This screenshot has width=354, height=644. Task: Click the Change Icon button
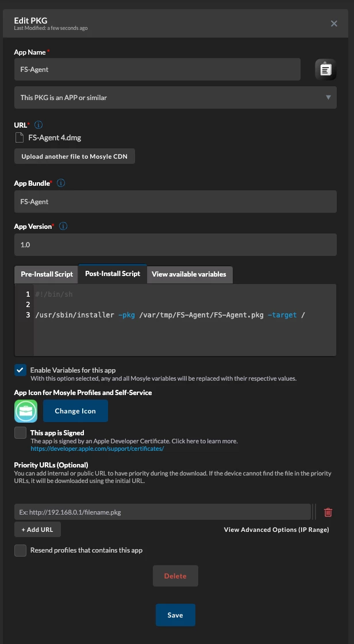75,411
